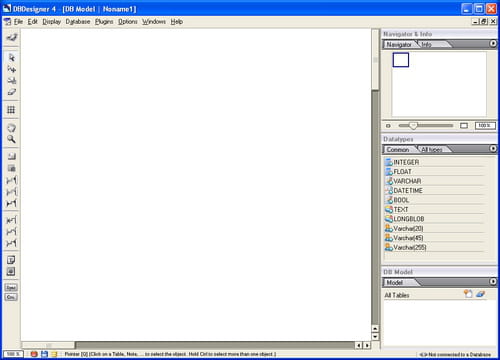
Task: Collapse the Datatypes panel with its round button
Action: pos(493,149)
